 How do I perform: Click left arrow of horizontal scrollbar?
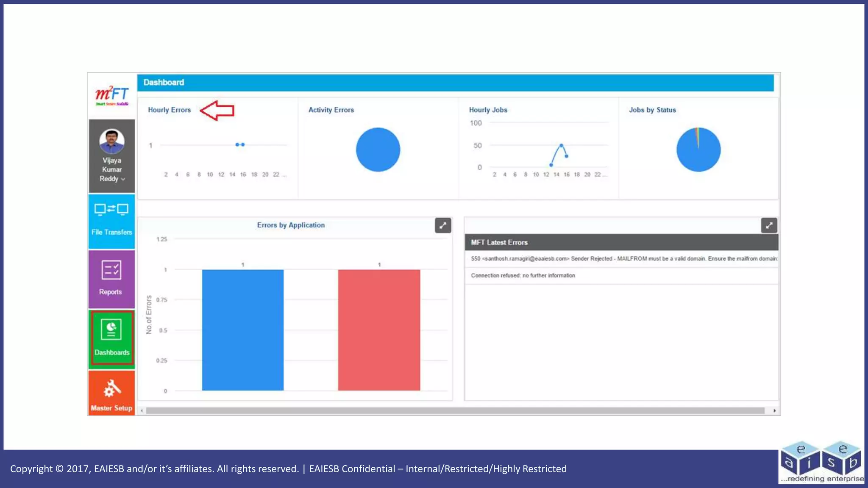click(142, 410)
